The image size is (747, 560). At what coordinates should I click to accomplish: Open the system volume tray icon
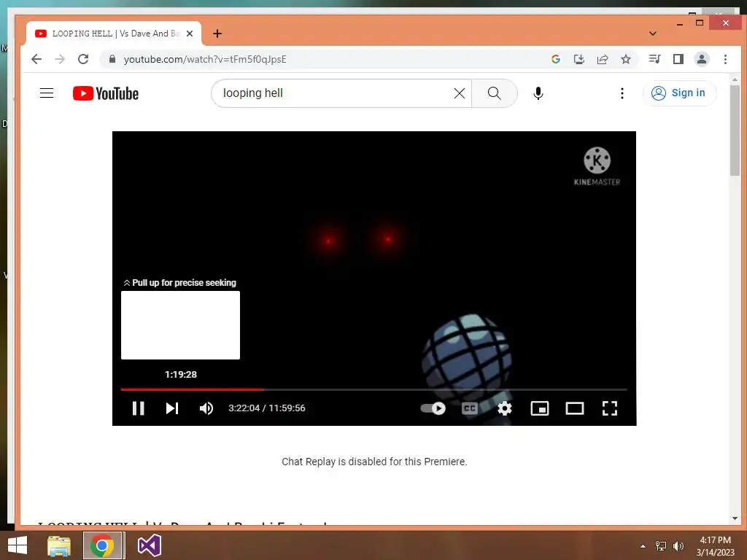click(x=678, y=546)
